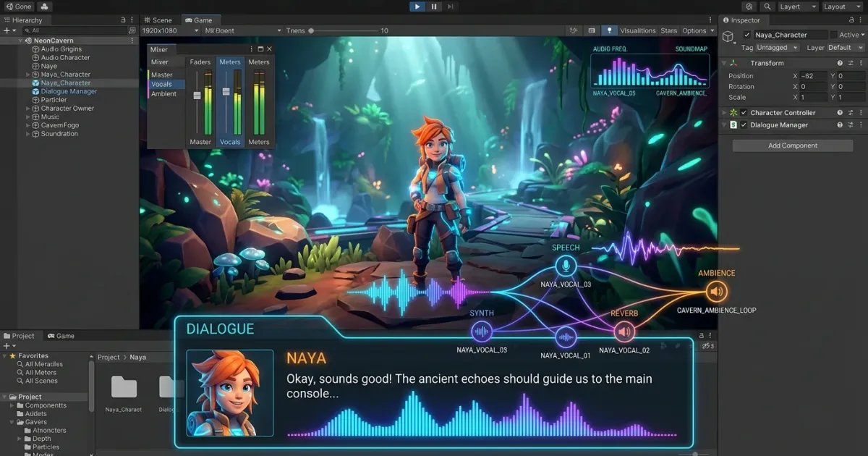Start Play mode with the play button
The width and height of the screenshot is (868, 456).
(x=417, y=7)
